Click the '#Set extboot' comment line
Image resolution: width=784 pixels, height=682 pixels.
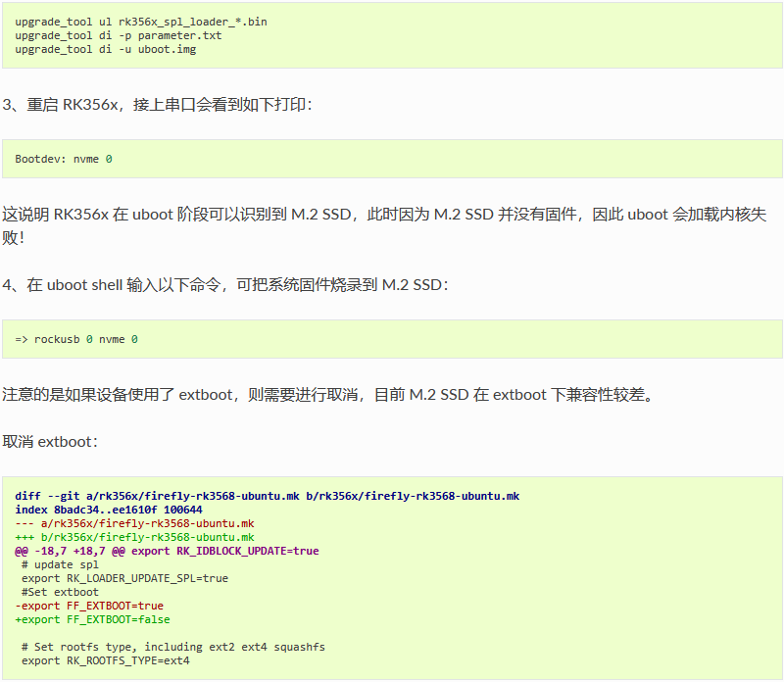pyautogui.click(x=60, y=592)
